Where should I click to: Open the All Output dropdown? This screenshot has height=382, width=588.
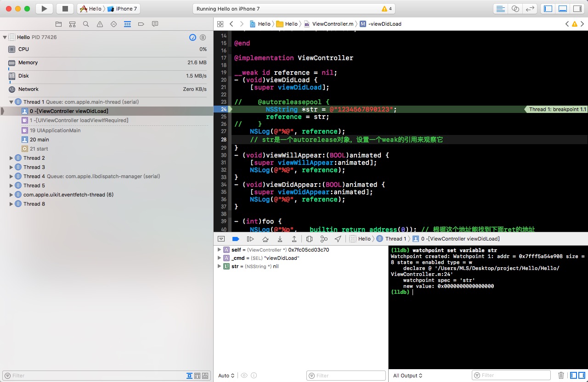tap(407, 376)
